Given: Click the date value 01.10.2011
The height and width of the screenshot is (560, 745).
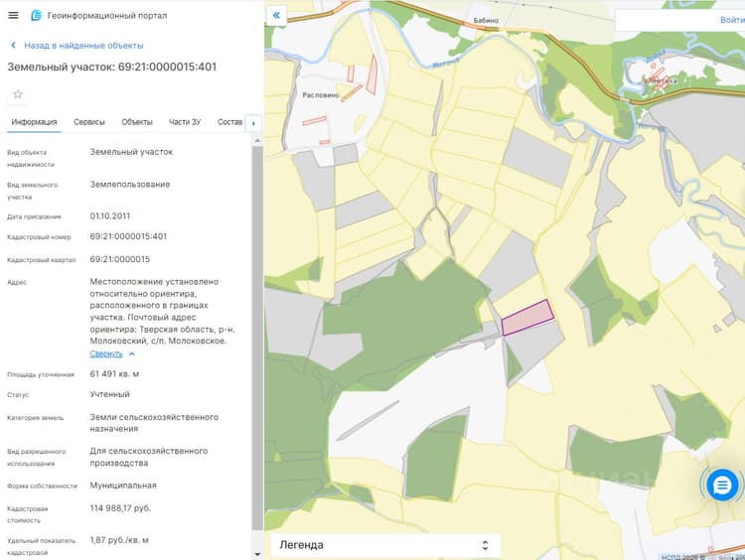Looking at the screenshot, I should click(x=109, y=216).
